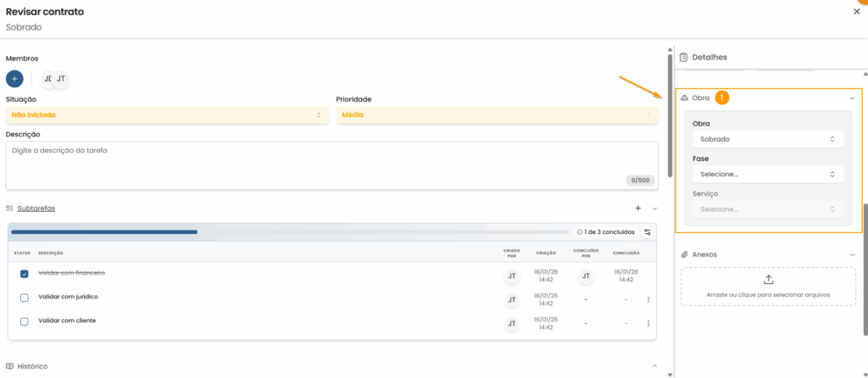
Task: Open options menu for Validar com jurídico
Action: coord(648,299)
